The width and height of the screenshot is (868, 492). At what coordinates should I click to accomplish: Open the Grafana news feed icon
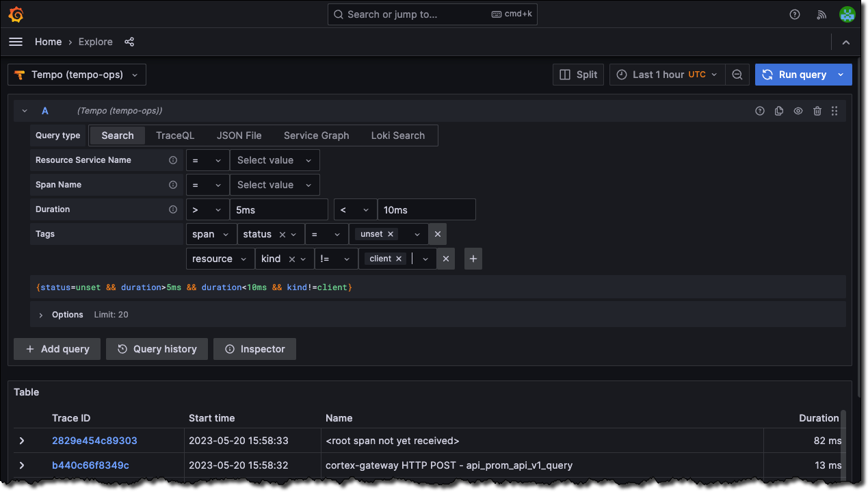tap(821, 14)
